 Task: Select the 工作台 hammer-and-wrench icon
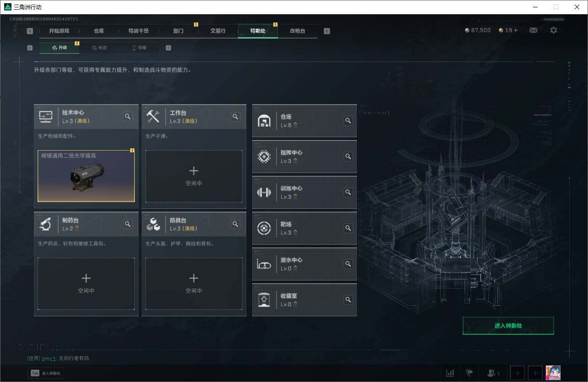tap(153, 117)
